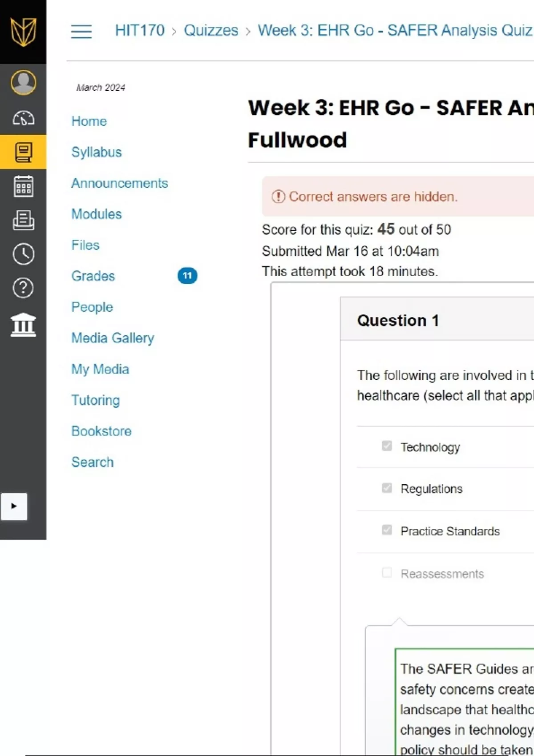The height and width of the screenshot is (756, 534).
Task: Open the History clock icon
Action: click(x=23, y=254)
